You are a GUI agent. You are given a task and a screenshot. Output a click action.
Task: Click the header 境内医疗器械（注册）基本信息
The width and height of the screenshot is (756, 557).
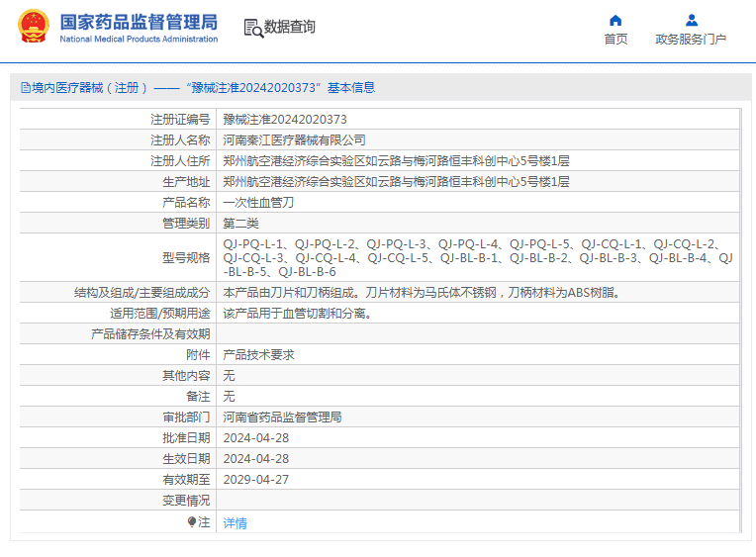198,88
